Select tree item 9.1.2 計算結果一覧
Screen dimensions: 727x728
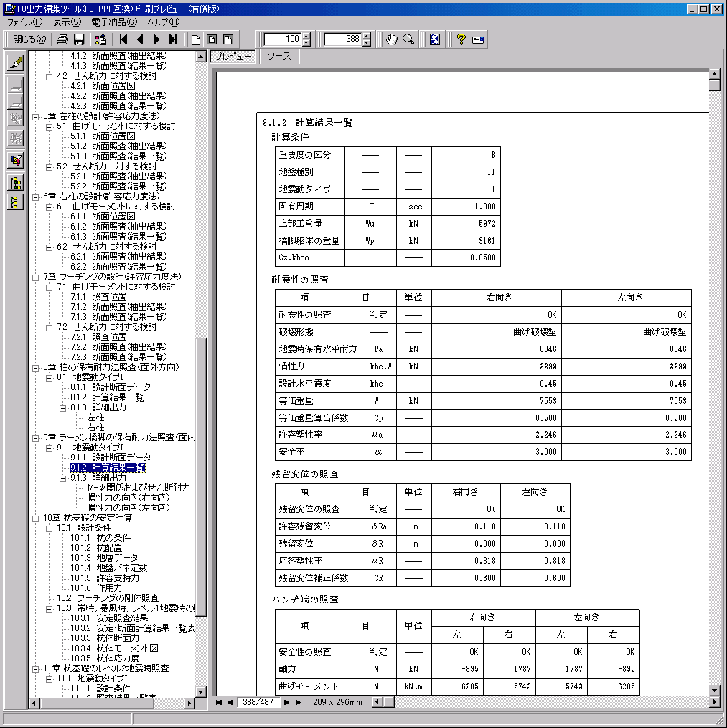[x=108, y=468]
